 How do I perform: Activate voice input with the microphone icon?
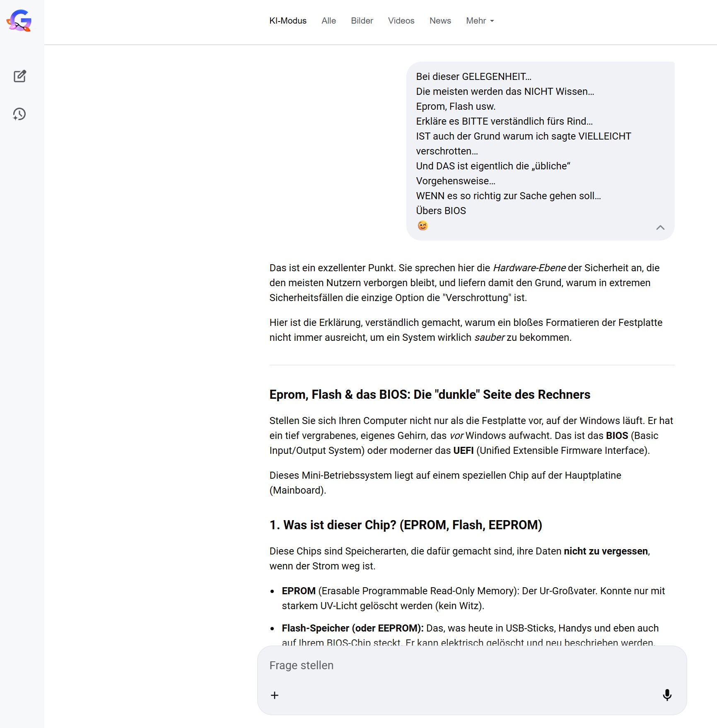[667, 695]
